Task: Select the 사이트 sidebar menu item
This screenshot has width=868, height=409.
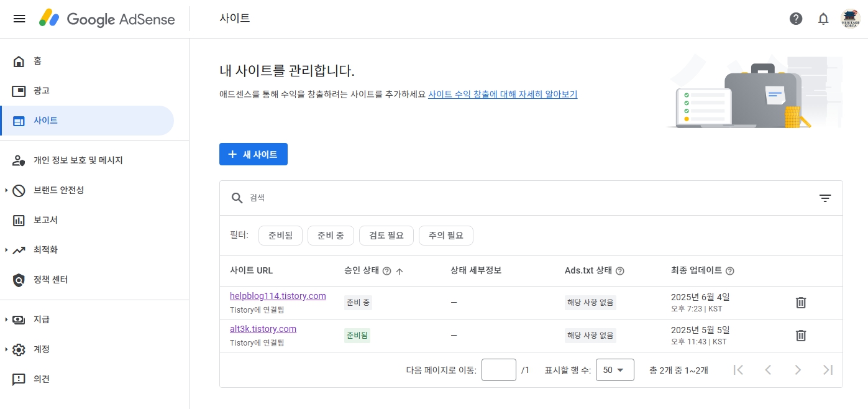Action: click(45, 121)
